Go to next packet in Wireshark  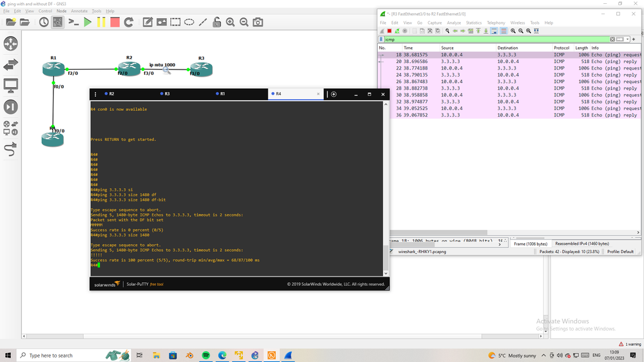point(462,31)
